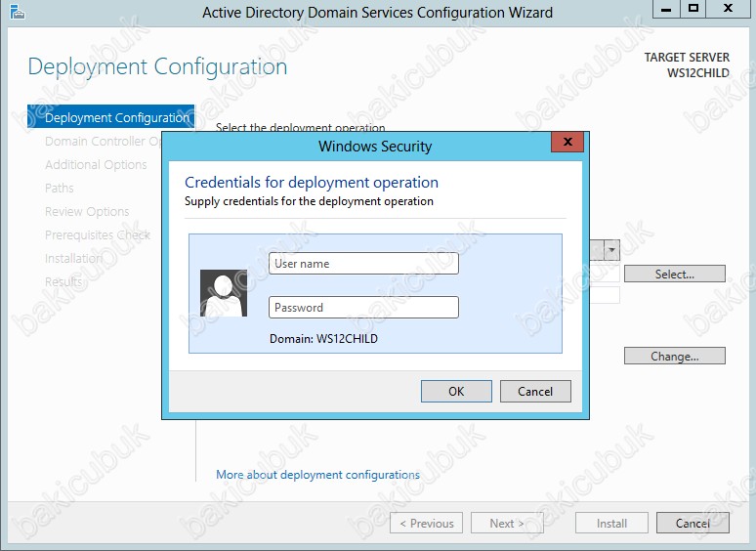Click the Domain: WS12CHILD text
756x551 pixels.
(x=323, y=338)
